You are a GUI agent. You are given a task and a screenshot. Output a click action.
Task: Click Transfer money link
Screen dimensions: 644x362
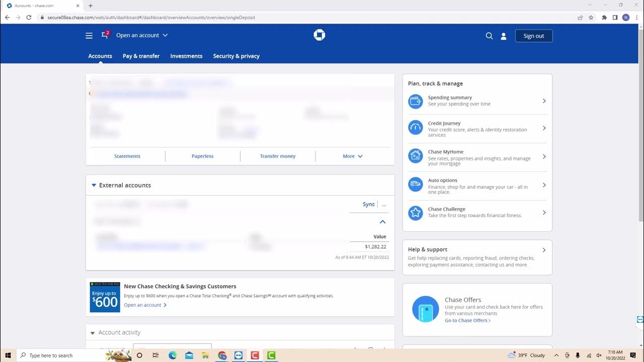[x=278, y=156]
